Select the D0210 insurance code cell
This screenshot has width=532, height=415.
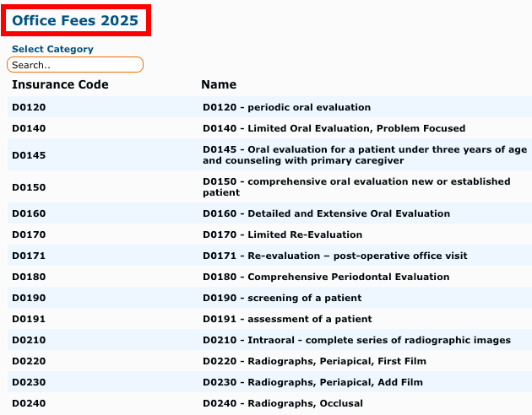[x=29, y=340]
